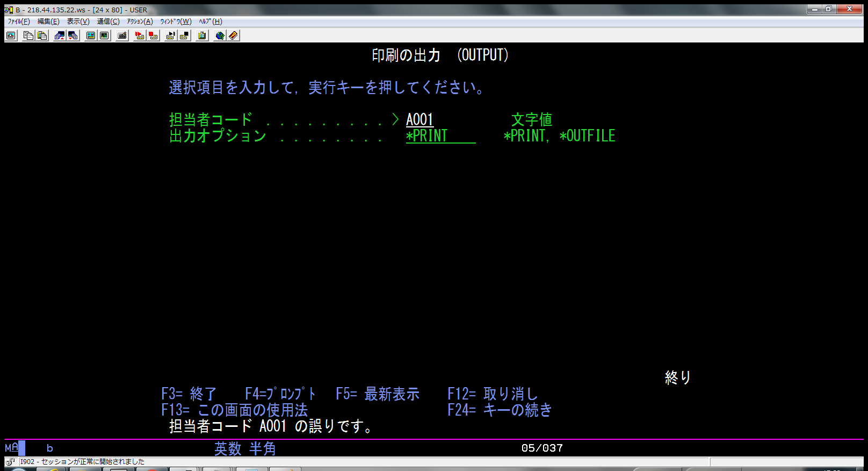Click the F4=ﾌﾟﾛﾝﾌﾟﾄ function key label
Screen dimensions: 868x471
click(x=280, y=394)
